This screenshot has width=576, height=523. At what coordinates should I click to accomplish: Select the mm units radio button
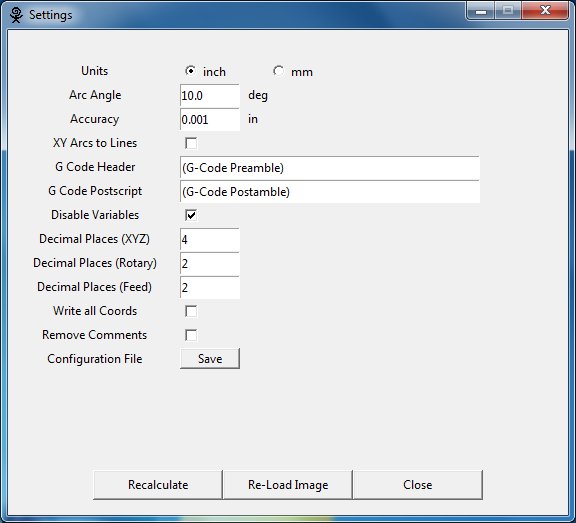click(278, 71)
